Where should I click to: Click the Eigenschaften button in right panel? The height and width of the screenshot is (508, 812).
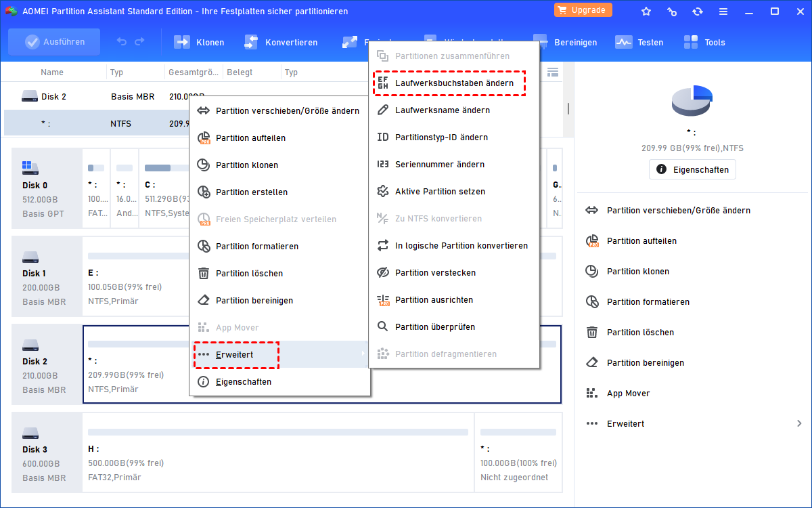point(692,169)
